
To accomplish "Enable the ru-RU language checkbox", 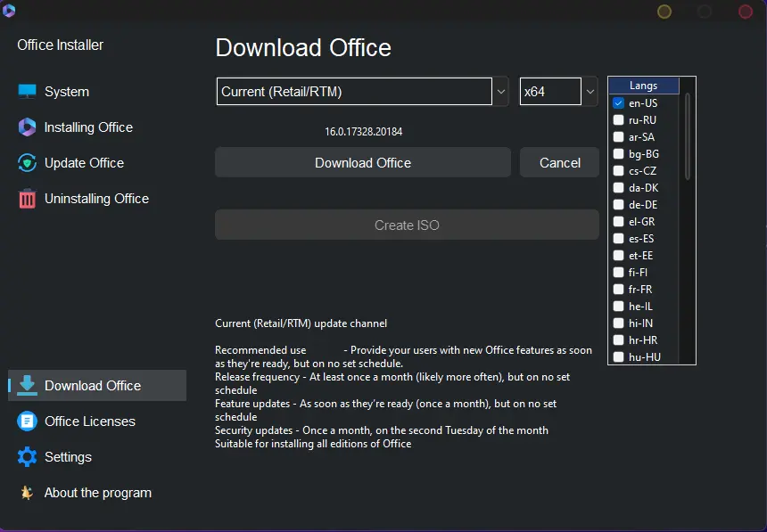I will point(618,119).
